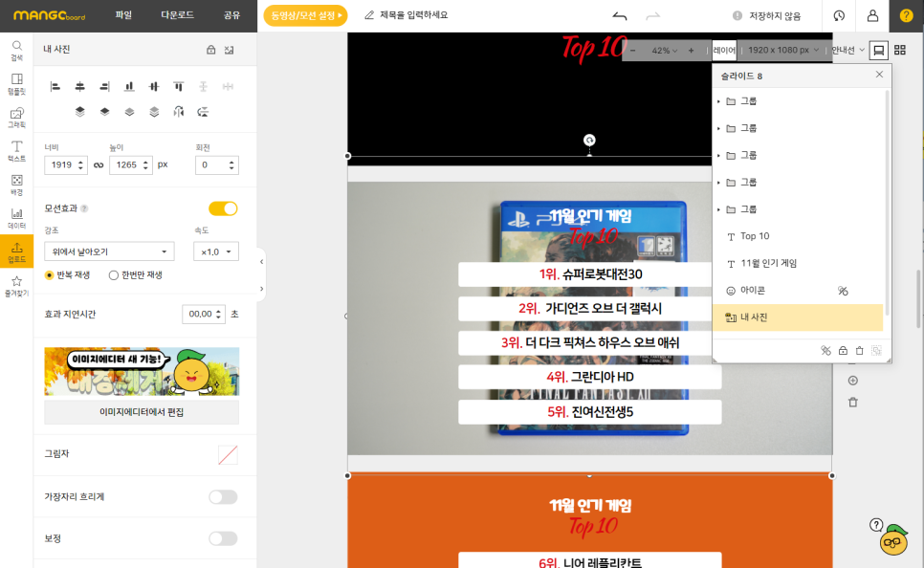Open the 즐겨찾기 favorites panel
This screenshot has width=924, height=568.
(16, 286)
